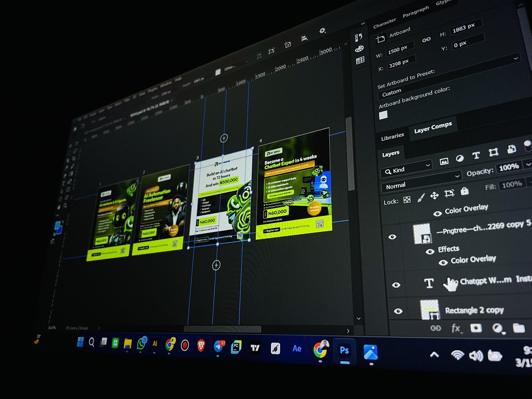Select the Pngtree copy 5 layer thumbnail
The width and height of the screenshot is (532, 399).
click(422, 233)
